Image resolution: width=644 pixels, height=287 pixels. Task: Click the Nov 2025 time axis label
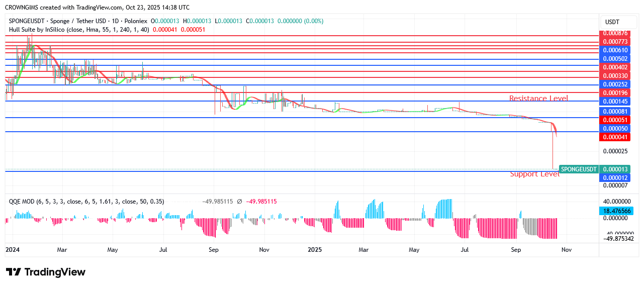567,249
